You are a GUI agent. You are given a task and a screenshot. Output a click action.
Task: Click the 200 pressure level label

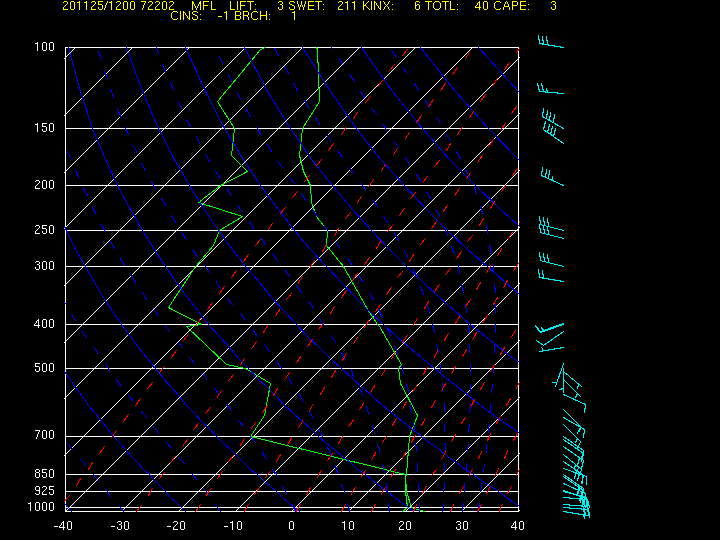pos(44,185)
